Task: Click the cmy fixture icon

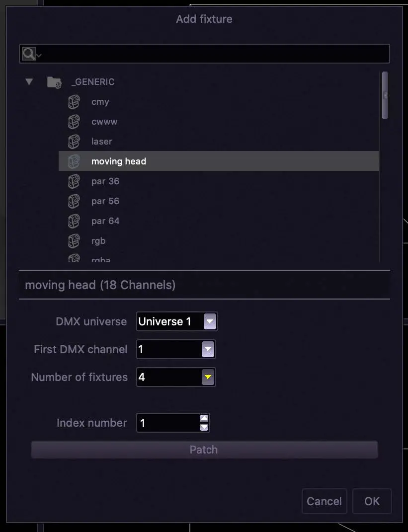Action: coord(74,102)
